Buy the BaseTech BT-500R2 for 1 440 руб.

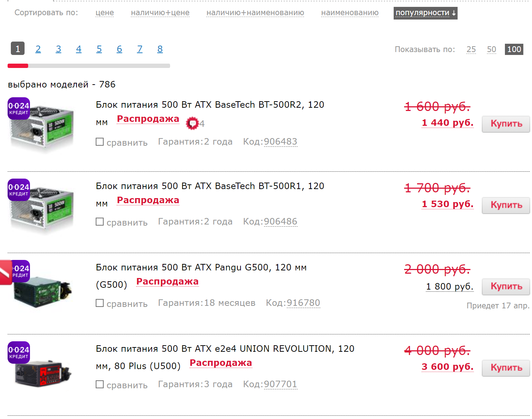click(506, 124)
